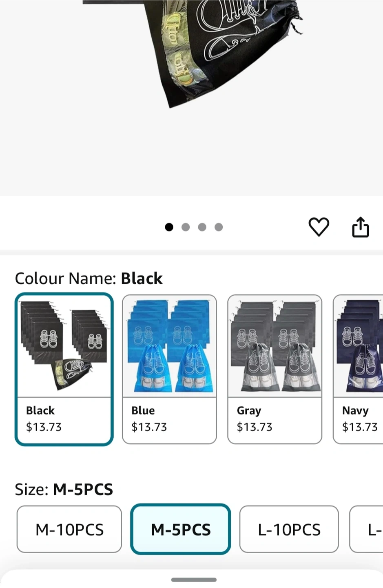The height and width of the screenshot is (588, 383).
Task: Tap the bottom sheet drag handle
Action: (194, 579)
